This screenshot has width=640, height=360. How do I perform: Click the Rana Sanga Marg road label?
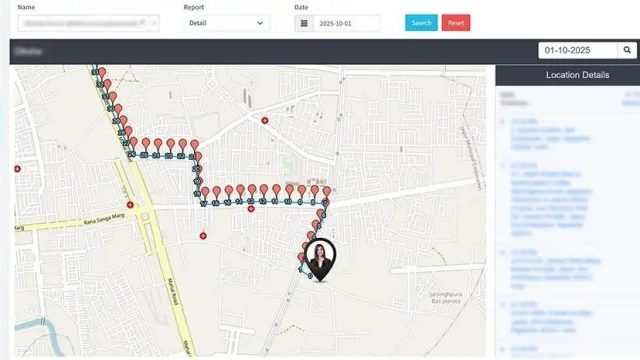pyautogui.click(x=104, y=220)
